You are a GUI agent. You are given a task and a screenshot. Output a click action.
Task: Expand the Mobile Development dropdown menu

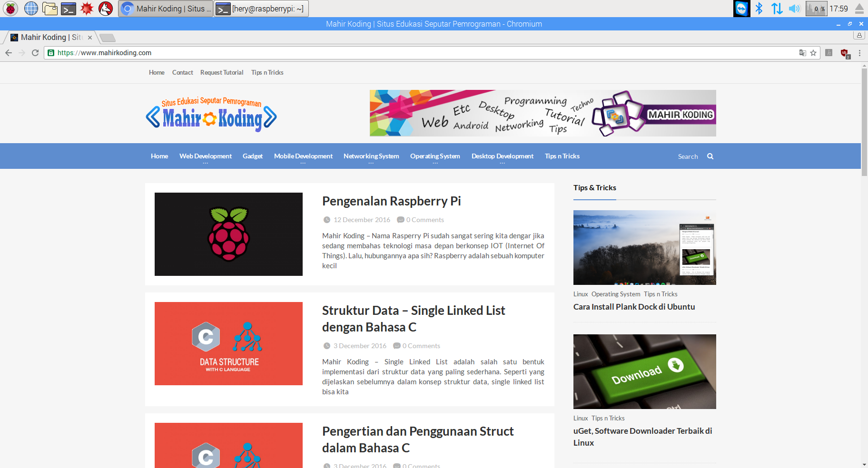(303, 156)
